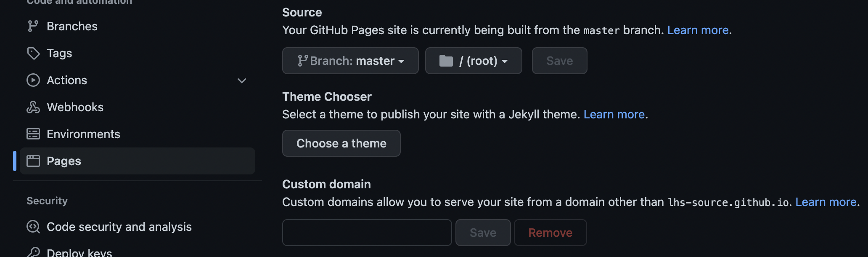Click Learn more link for Theme Chooser
The height and width of the screenshot is (257, 868).
(614, 115)
